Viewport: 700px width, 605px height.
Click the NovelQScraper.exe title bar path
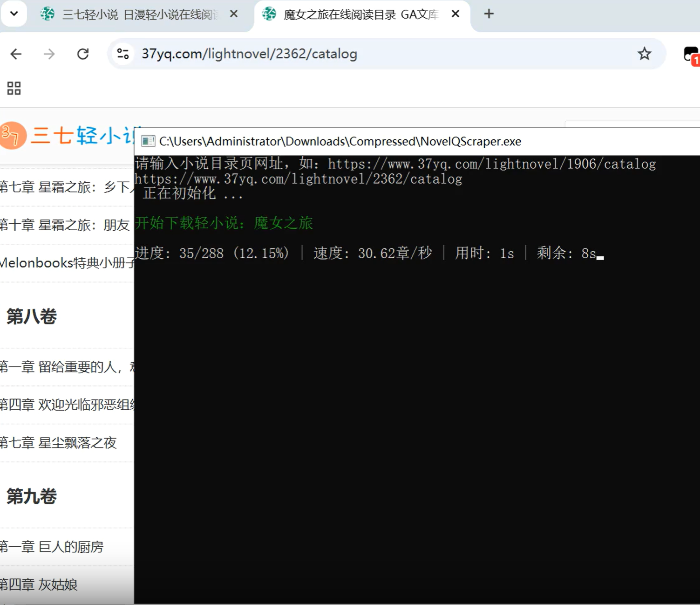[340, 141]
